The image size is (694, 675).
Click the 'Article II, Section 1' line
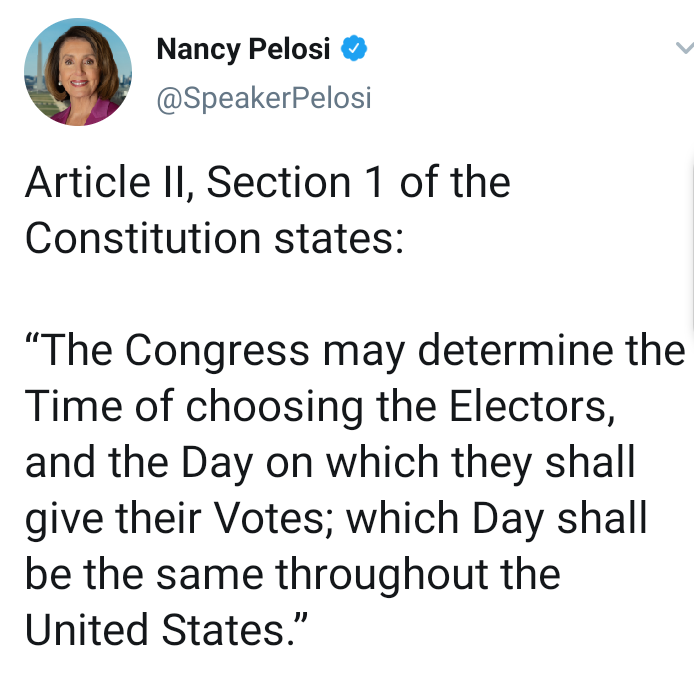pyautogui.click(x=267, y=183)
